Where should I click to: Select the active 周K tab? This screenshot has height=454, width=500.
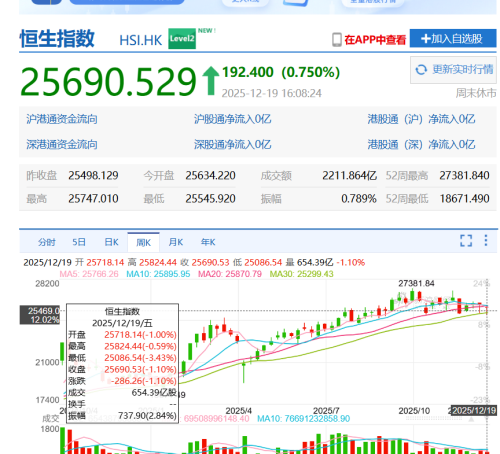[144, 242]
